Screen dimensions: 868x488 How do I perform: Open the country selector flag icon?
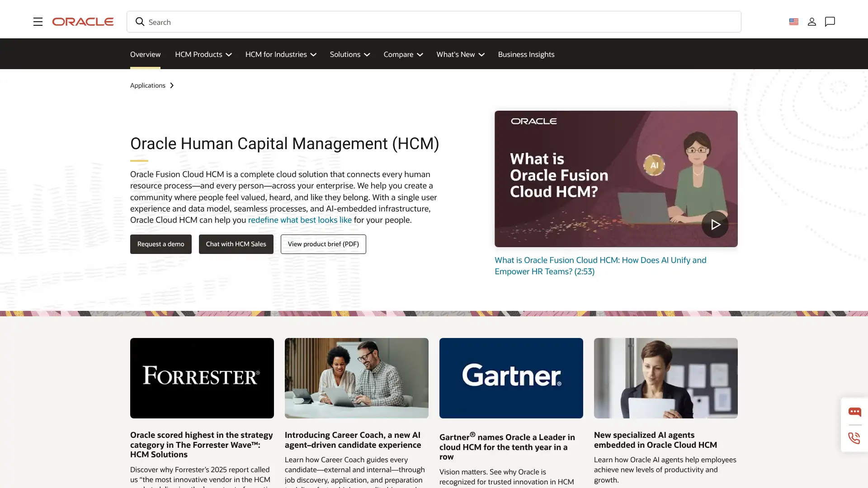click(x=793, y=22)
